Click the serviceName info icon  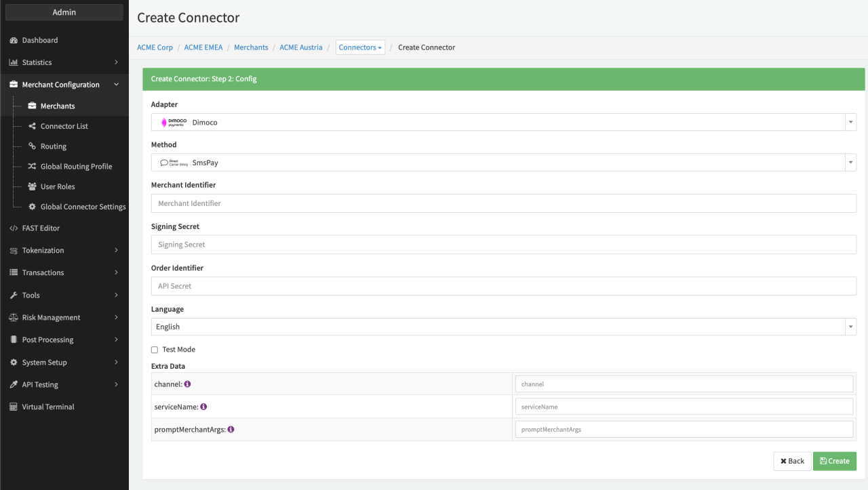click(x=203, y=407)
